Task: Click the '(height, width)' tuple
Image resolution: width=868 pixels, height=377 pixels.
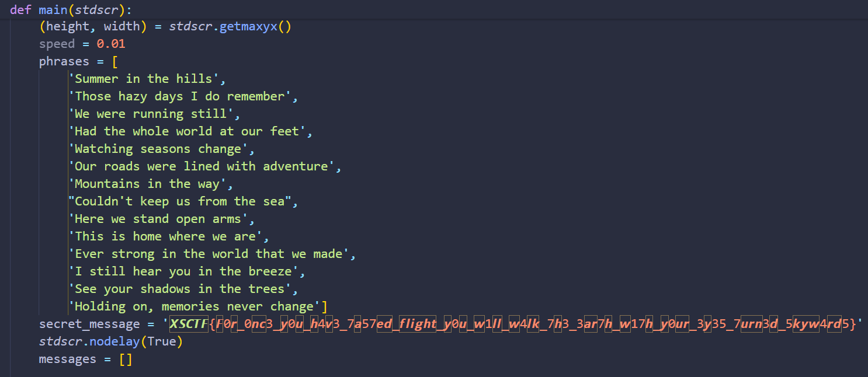Action: 93,26
